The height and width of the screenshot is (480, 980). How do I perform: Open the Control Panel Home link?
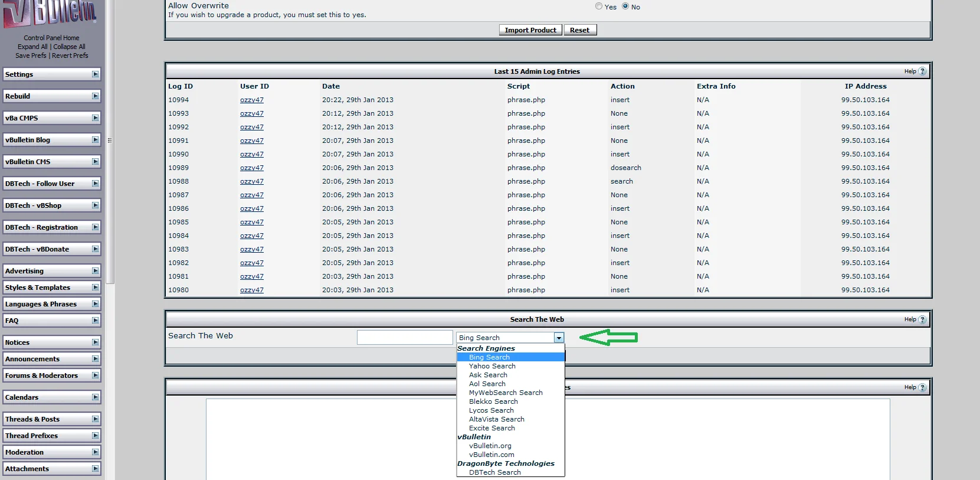pyautogui.click(x=51, y=38)
